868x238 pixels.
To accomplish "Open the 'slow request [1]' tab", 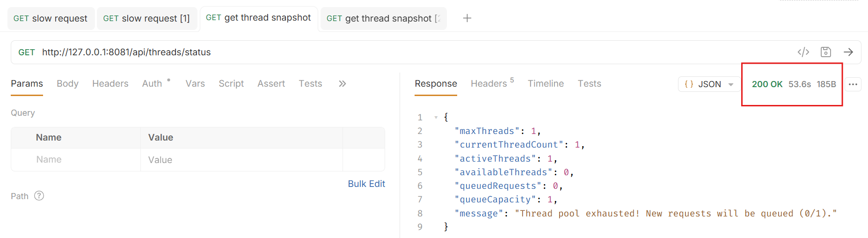I will coord(146,19).
